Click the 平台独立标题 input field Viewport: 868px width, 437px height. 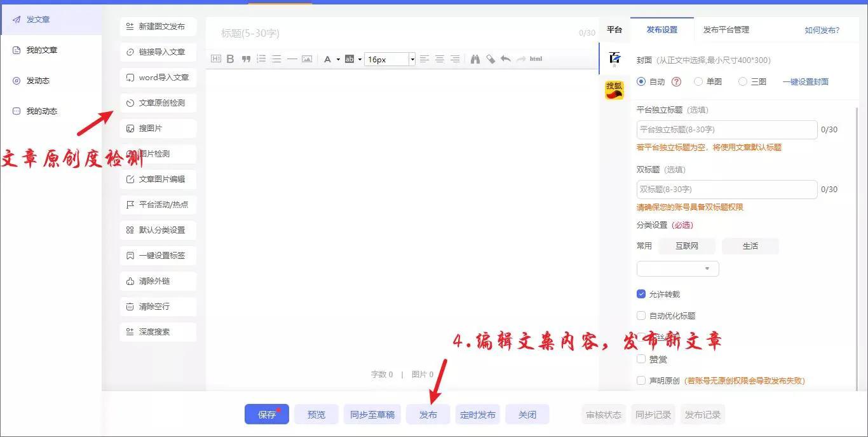click(726, 129)
